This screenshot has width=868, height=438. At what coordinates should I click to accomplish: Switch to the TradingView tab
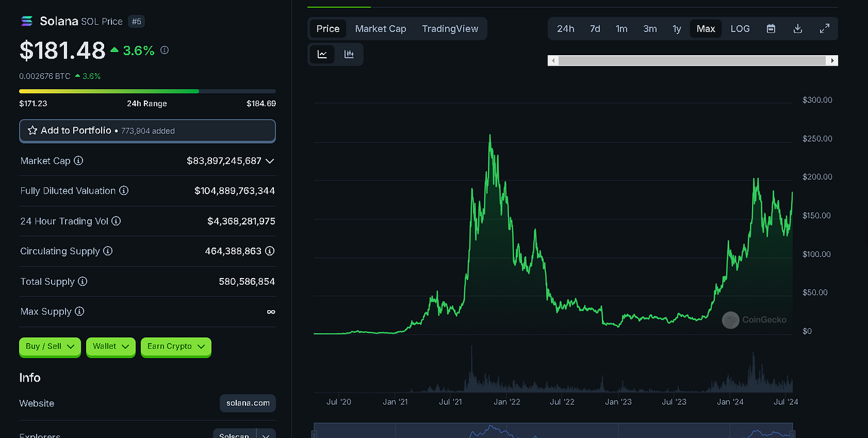pos(450,29)
